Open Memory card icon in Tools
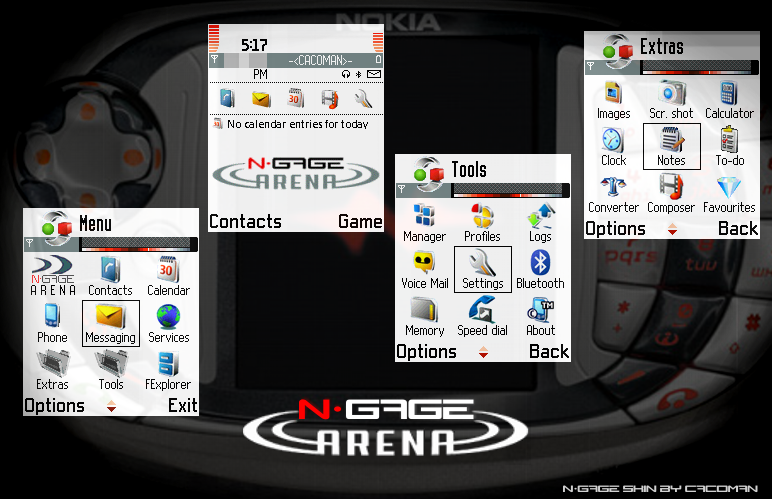The image size is (772, 499). click(x=424, y=316)
